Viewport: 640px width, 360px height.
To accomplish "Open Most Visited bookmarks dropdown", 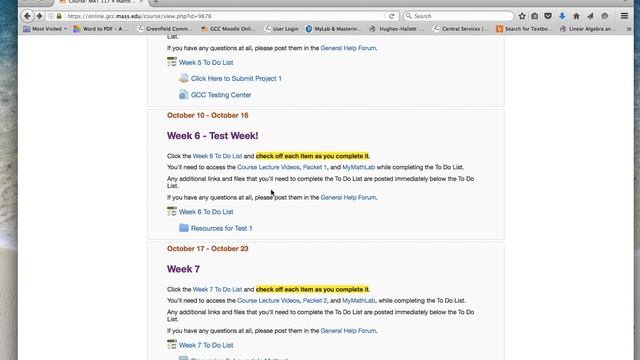I will tap(45, 29).
